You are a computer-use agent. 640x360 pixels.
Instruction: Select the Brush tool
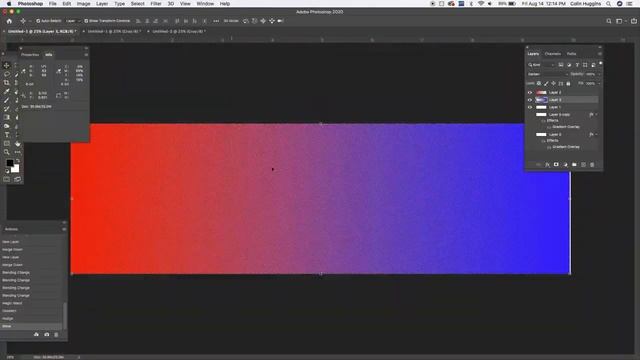[x=7, y=100]
